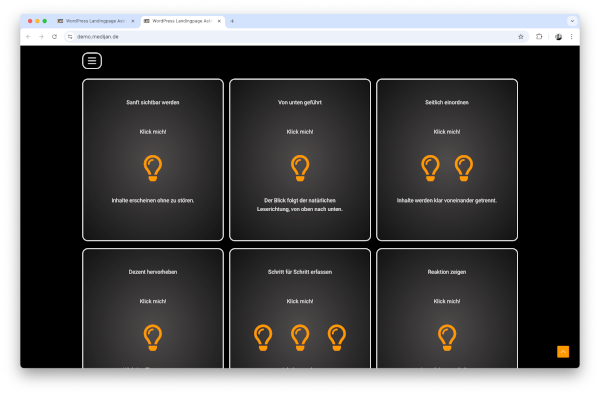This screenshot has height=395, width=600.
Task: Open the hamburger menu button
Action: (x=92, y=60)
